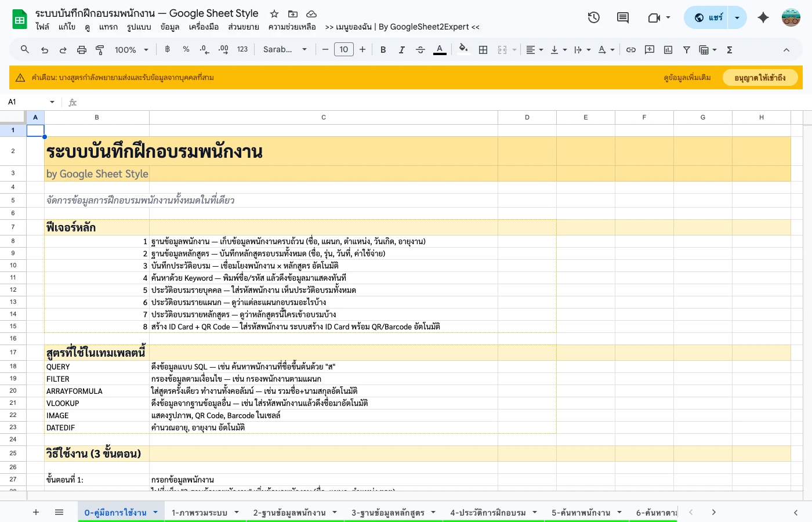Open version history clock icon
This screenshot has height=522, width=812.
(x=594, y=17)
